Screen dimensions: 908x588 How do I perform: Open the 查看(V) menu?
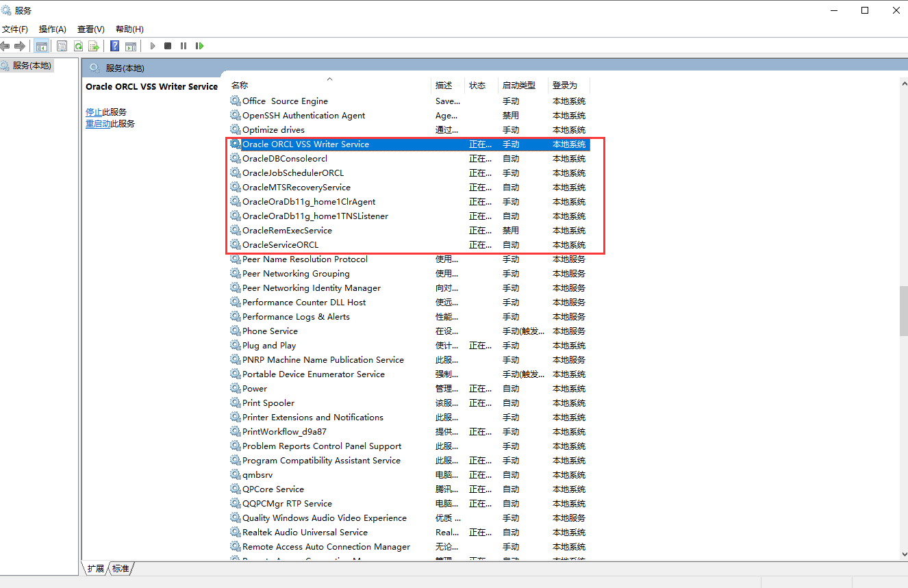point(90,29)
